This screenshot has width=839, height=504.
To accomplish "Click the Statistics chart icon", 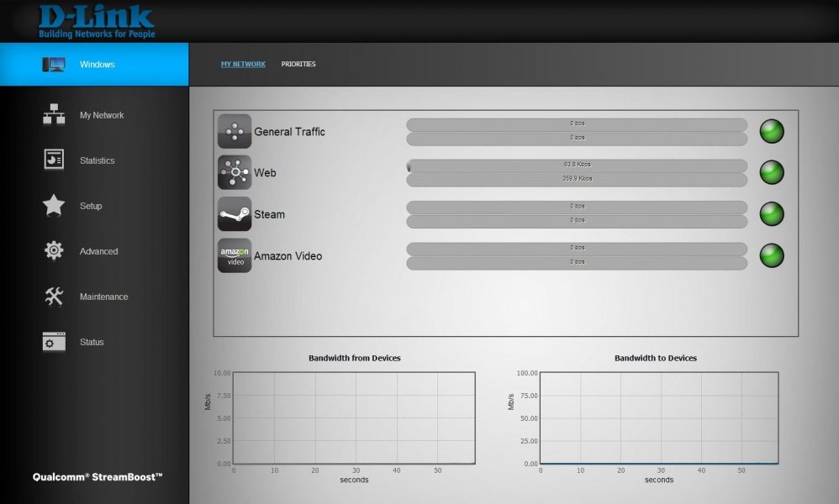I will [x=54, y=160].
